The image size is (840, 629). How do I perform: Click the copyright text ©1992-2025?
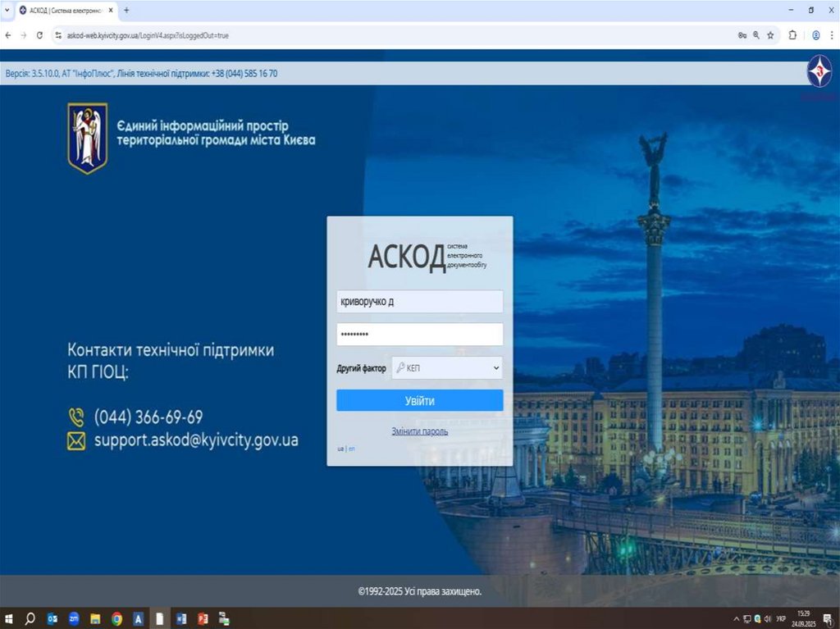(x=419, y=591)
